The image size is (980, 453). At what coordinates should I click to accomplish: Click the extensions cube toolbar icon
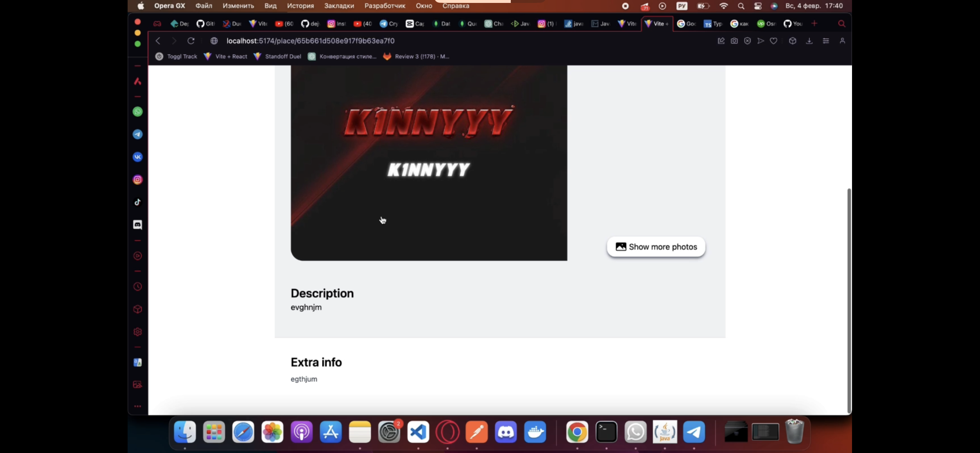[x=793, y=41]
